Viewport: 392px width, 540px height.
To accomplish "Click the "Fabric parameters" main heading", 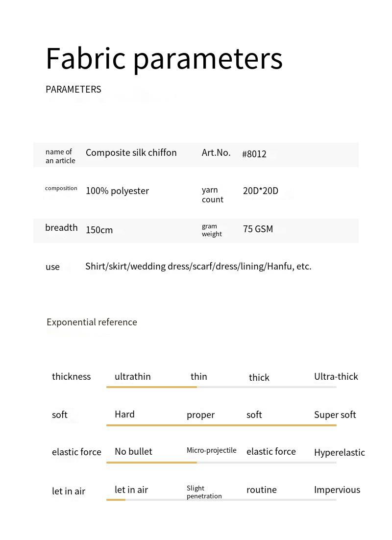I will pyautogui.click(x=164, y=59).
